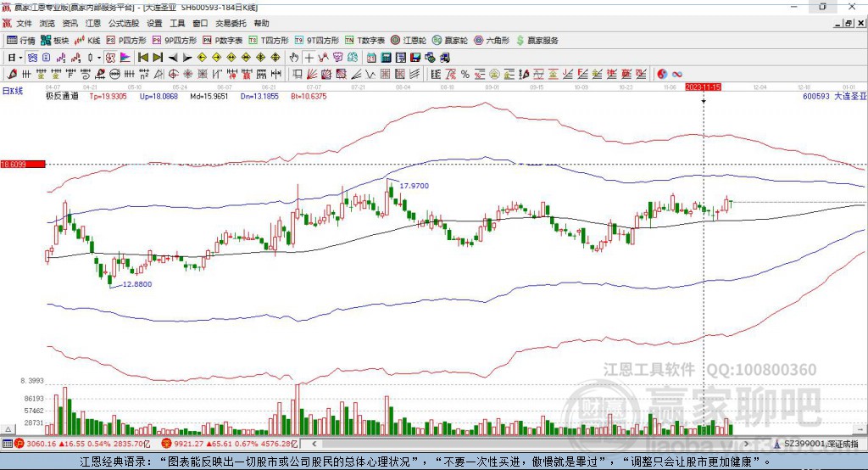Click the grid icon in the status bar
The width and height of the screenshot is (868, 470).
[7, 444]
